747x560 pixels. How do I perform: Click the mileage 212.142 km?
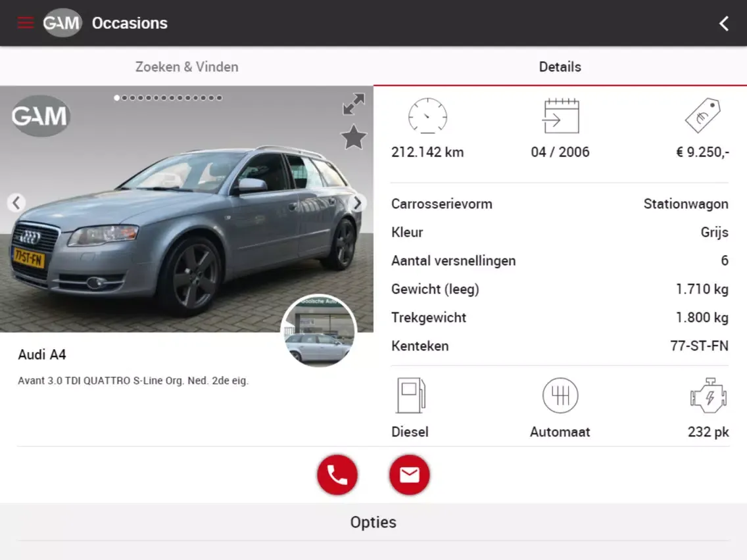(427, 152)
